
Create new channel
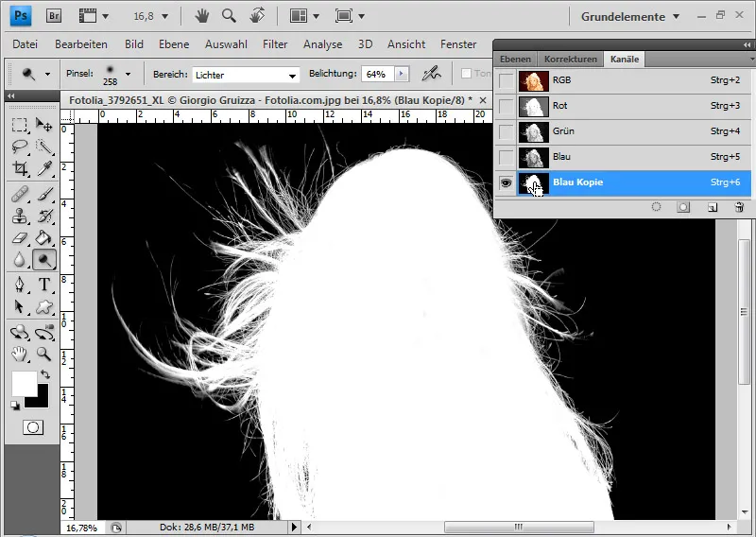(713, 207)
